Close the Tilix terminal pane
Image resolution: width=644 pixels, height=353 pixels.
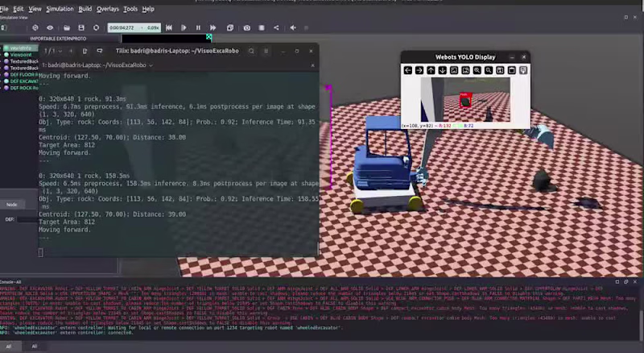pos(312,65)
